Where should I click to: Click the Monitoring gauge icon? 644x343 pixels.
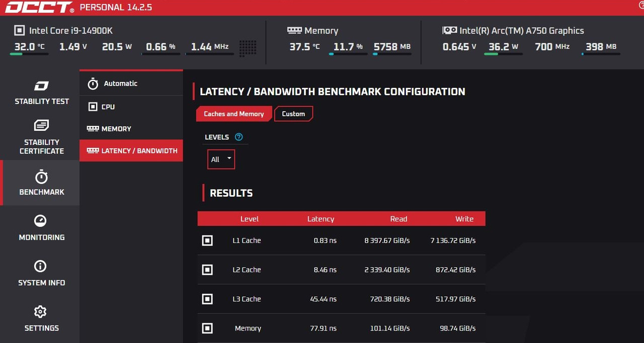point(40,221)
